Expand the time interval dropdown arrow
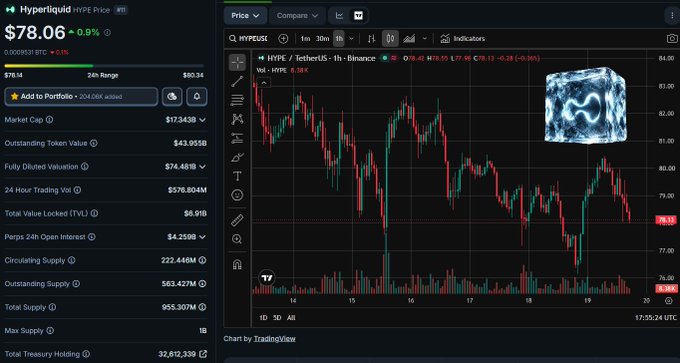680x363 pixels. [351, 39]
